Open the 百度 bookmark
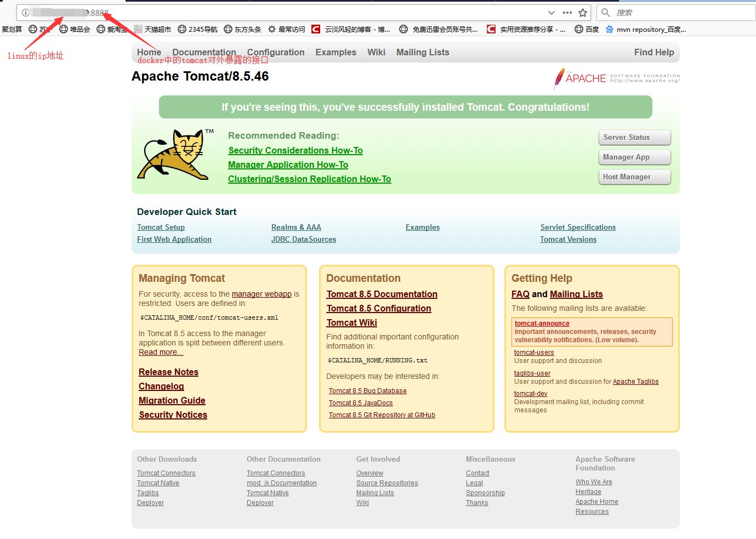This screenshot has height=539, width=756. point(587,30)
